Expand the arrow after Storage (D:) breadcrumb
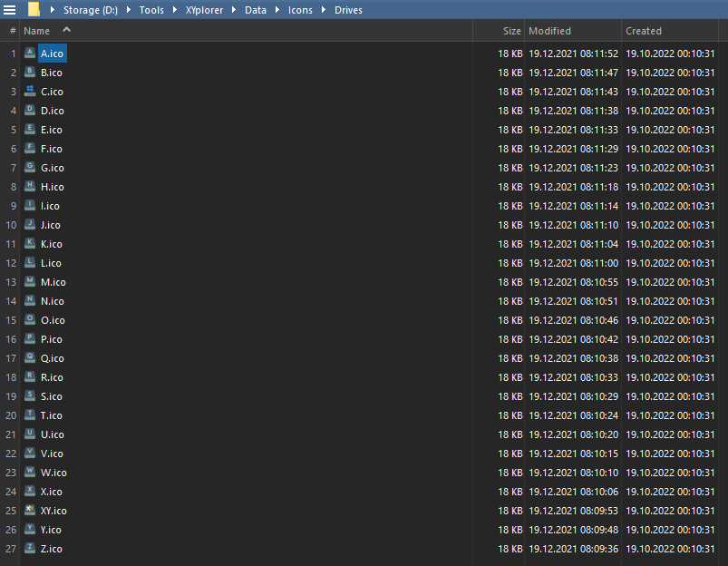 point(128,10)
